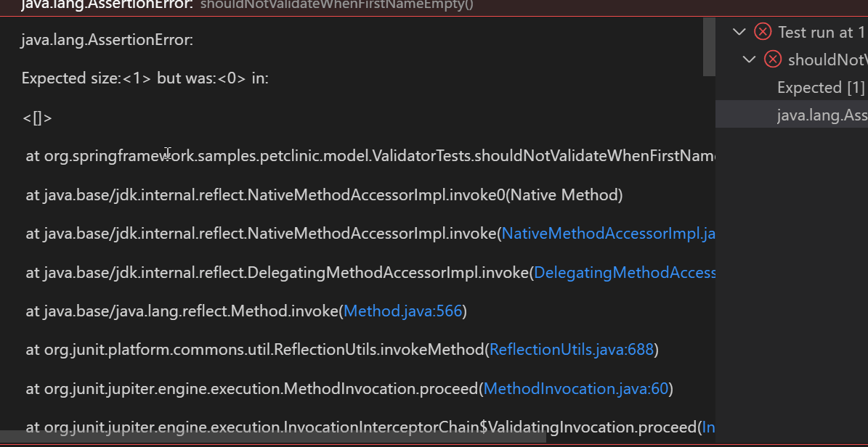Open the InvocationInterceptorChain source link
The width and height of the screenshot is (868, 447).
[x=710, y=427]
